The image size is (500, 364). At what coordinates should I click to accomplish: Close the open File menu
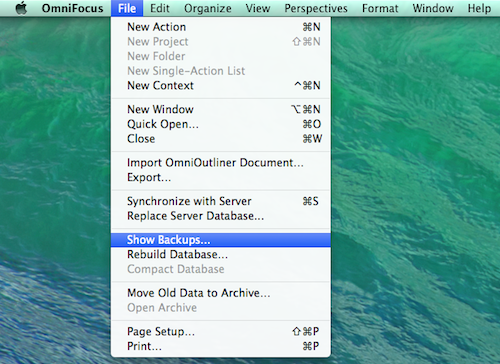click(x=127, y=8)
